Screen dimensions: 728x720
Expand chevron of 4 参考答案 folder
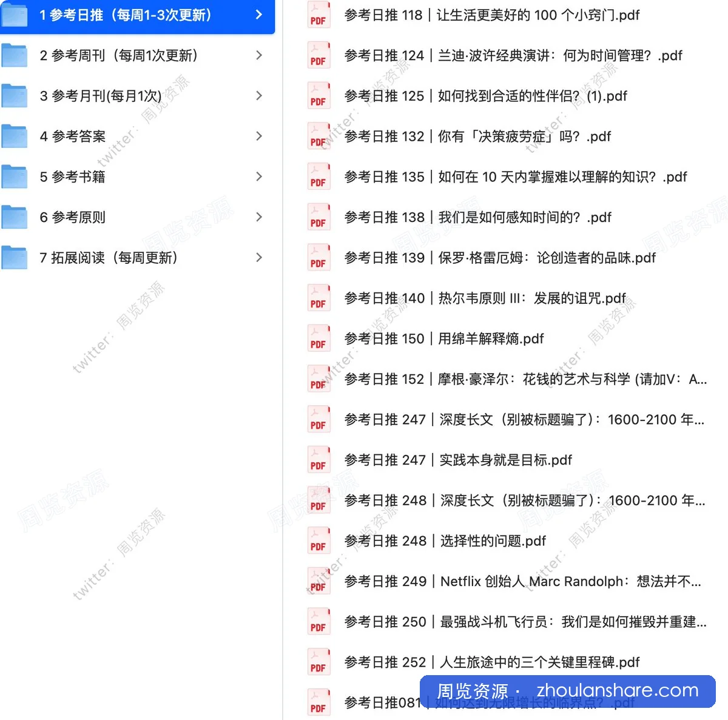(259, 136)
